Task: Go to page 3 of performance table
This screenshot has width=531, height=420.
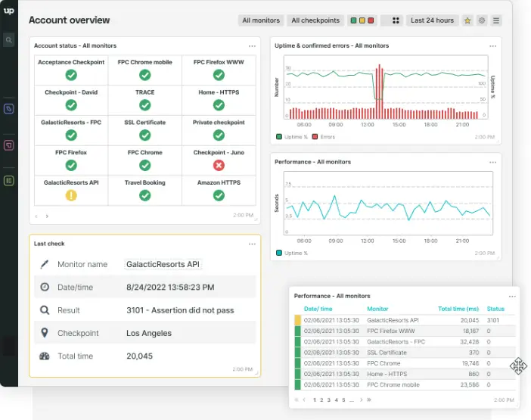Action: [329, 400]
